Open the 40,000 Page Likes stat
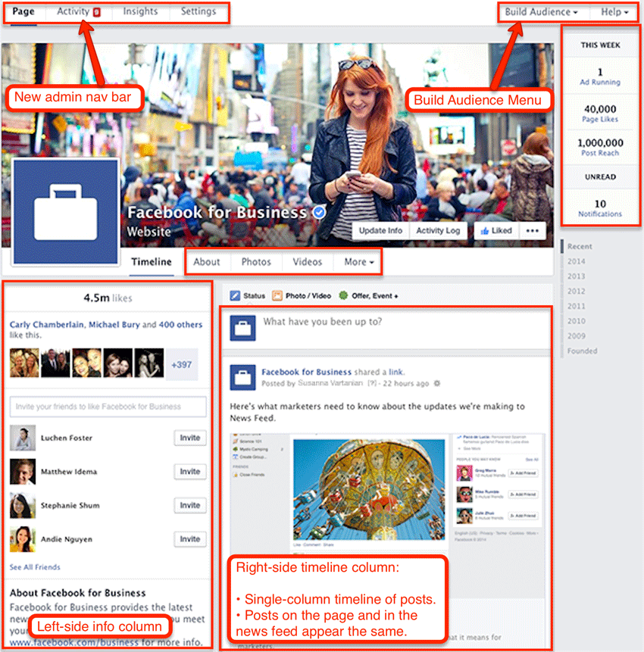 tap(600, 114)
